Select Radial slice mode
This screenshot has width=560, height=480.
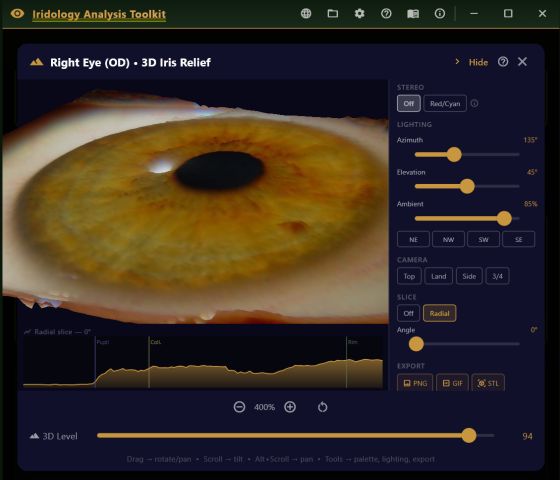[439, 313]
